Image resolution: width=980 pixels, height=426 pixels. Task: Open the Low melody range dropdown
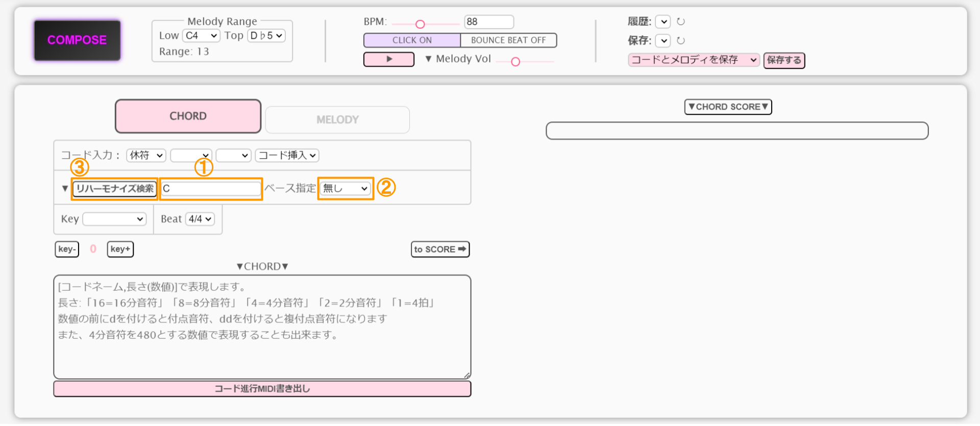pos(201,36)
